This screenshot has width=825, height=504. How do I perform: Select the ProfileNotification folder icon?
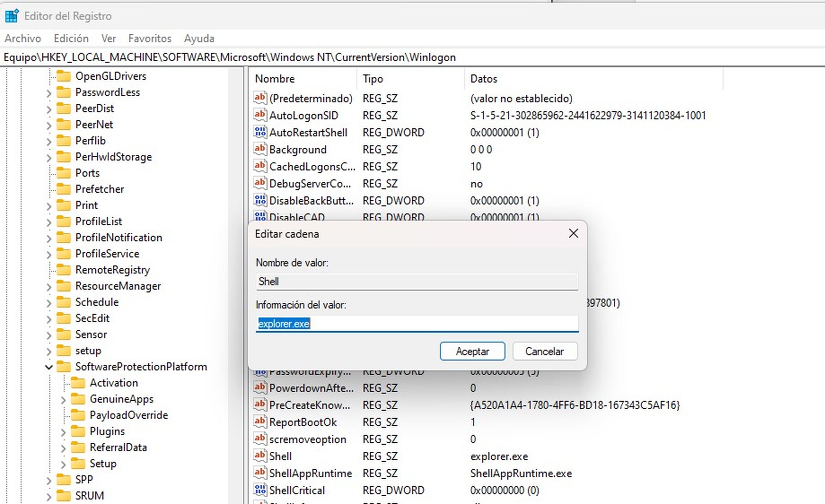click(x=64, y=237)
